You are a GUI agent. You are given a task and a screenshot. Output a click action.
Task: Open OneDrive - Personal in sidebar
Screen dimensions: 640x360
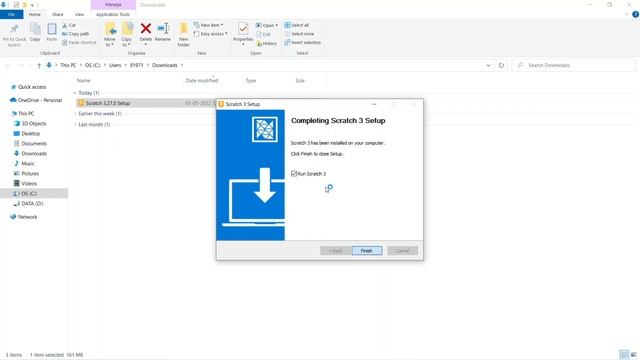(40, 100)
